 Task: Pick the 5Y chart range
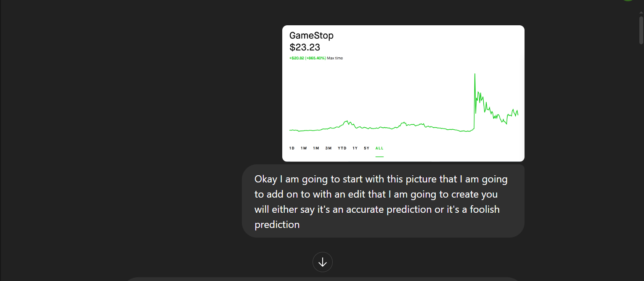coord(367,148)
